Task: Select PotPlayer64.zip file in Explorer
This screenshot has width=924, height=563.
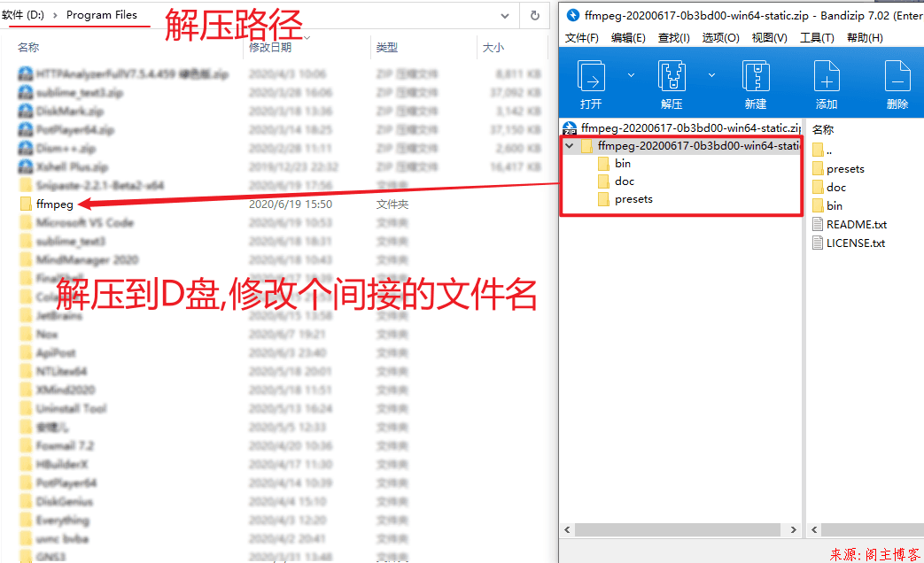Action: [x=66, y=129]
